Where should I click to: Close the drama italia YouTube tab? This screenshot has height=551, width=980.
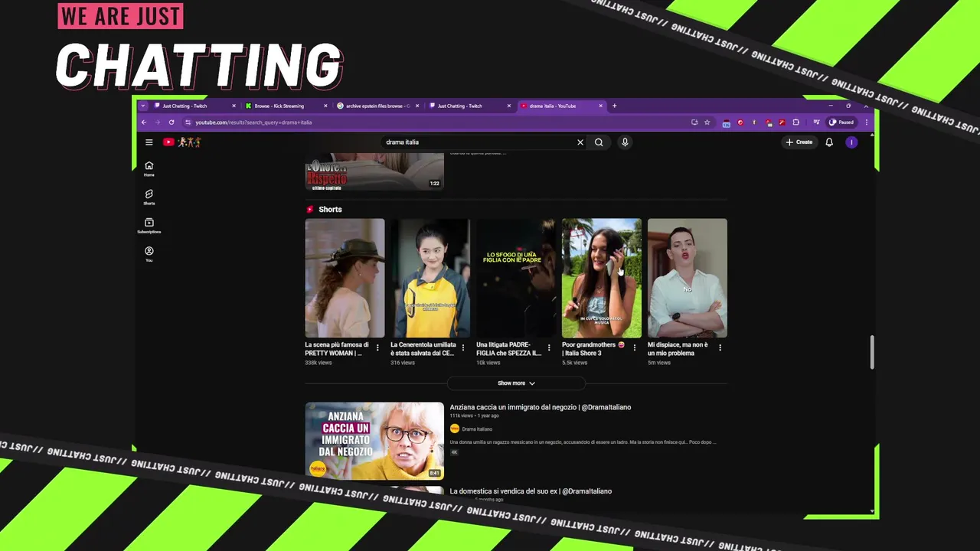click(601, 106)
